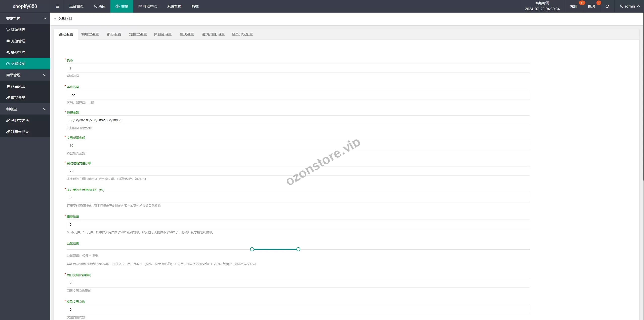Open 系统管理 top menu
The width and height of the screenshot is (644, 320).
[174, 6]
